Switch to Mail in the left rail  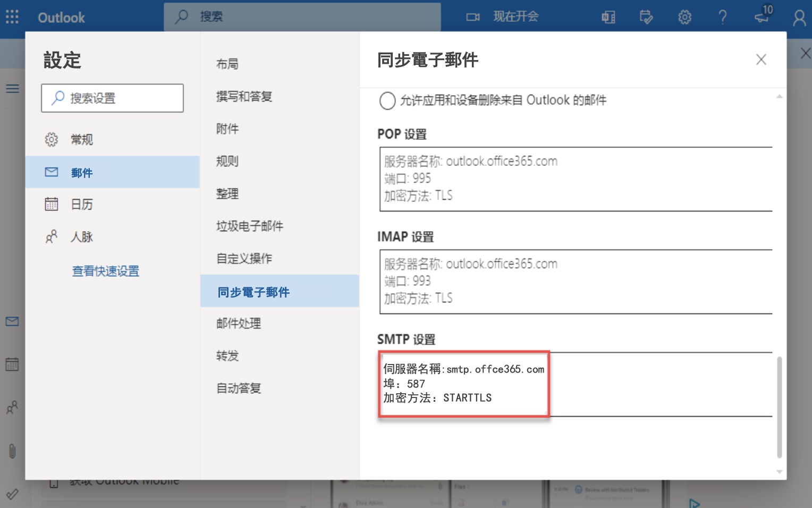click(12, 321)
